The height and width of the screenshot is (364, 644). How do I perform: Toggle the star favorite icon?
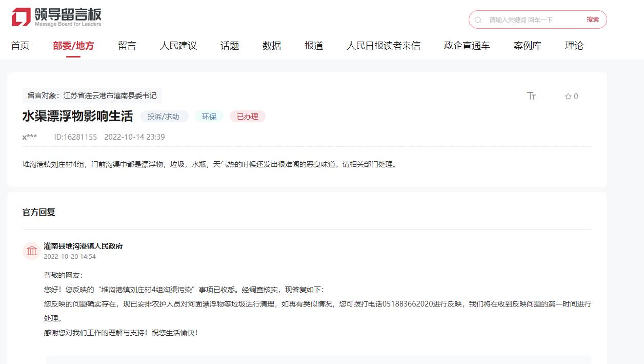pyautogui.click(x=568, y=97)
